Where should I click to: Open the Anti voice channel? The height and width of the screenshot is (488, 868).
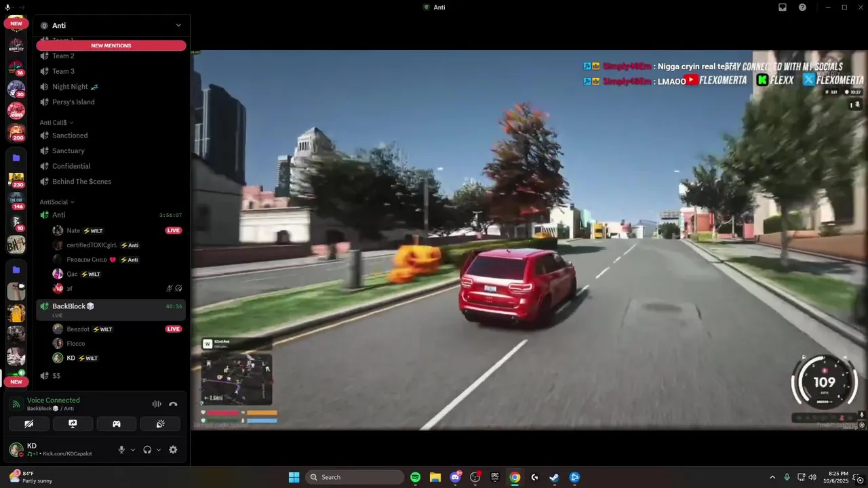pyautogui.click(x=111, y=215)
